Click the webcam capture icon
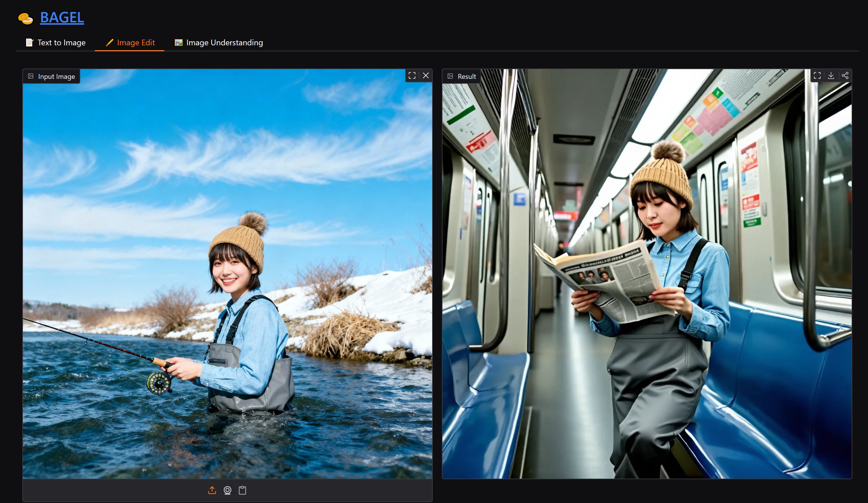 227,490
